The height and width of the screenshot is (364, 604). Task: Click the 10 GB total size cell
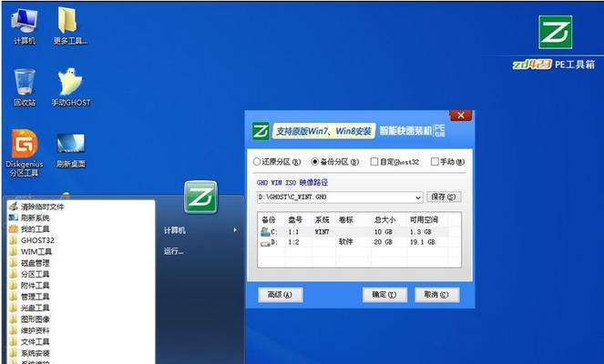pyautogui.click(x=384, y=232)
